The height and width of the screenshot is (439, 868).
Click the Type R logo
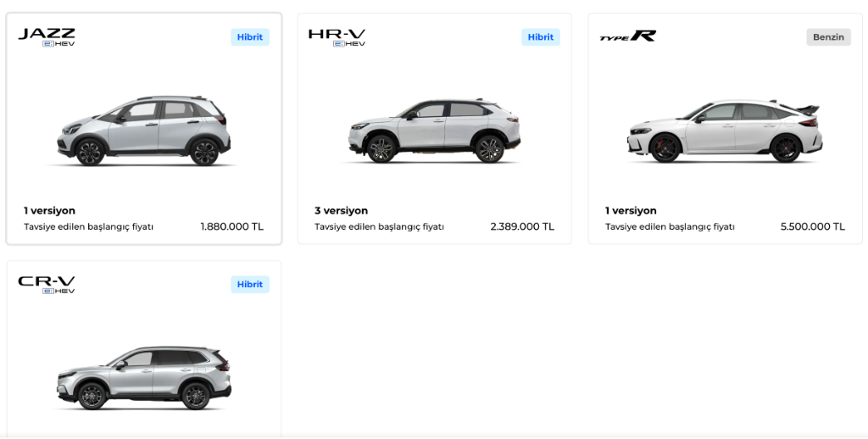[x=627, y=36]
